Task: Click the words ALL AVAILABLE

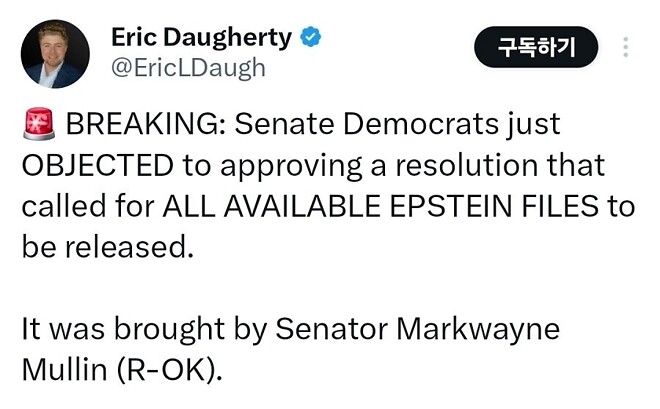Action: point(271,206)
